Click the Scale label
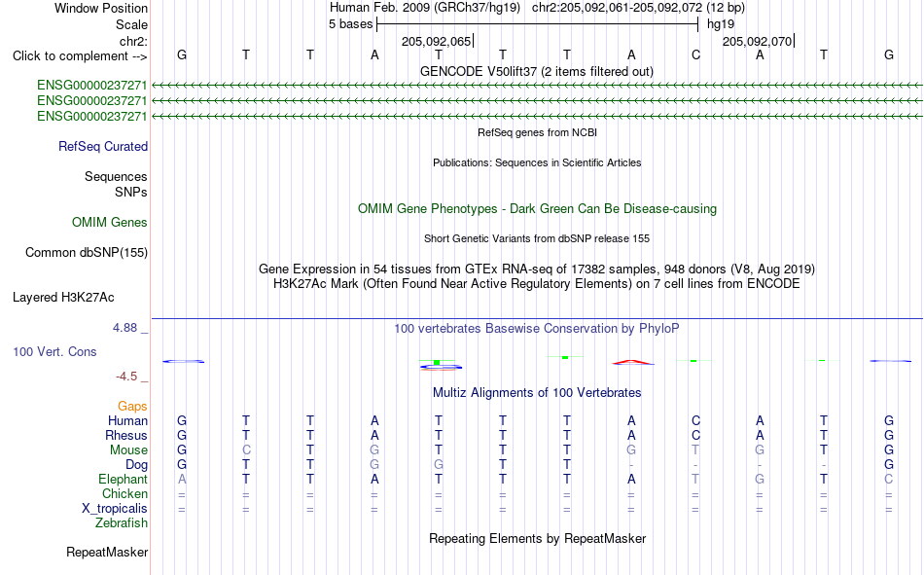Image resolution: width=924 pixels, height=575 pixels. click(131, 24)
